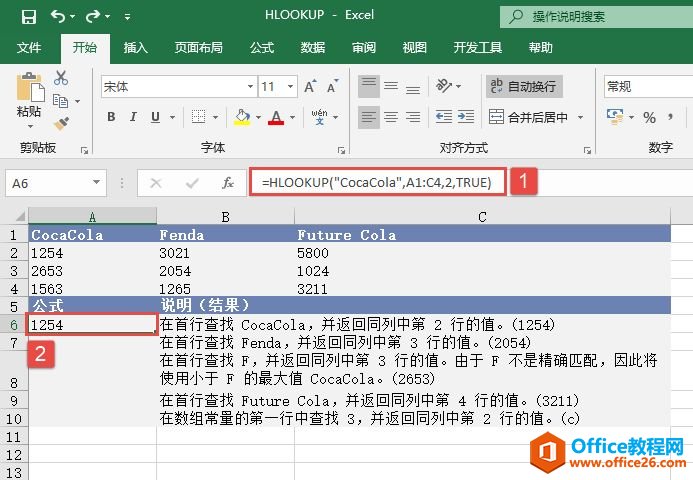
Task: Open the 字体 group dialog launcher
Action: [341, 150]
